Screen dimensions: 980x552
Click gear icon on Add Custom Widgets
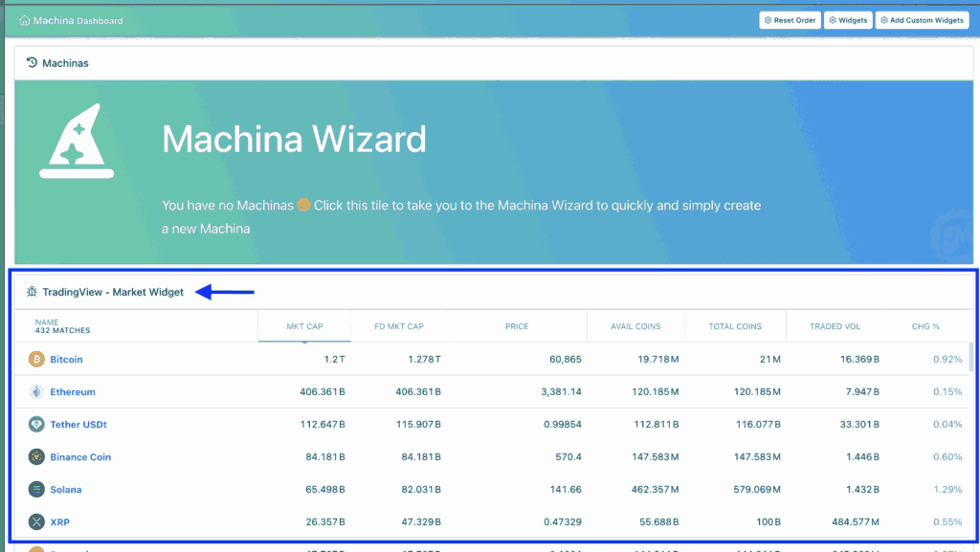(883, 20)
